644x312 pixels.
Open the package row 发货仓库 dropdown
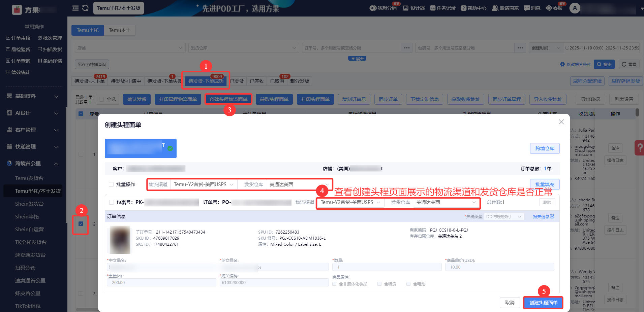446,202
